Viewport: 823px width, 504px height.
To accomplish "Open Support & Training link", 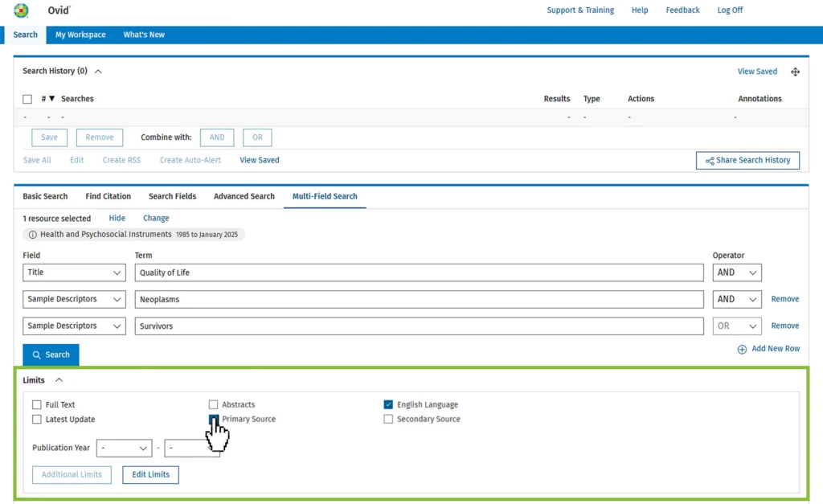I will 580,10.
